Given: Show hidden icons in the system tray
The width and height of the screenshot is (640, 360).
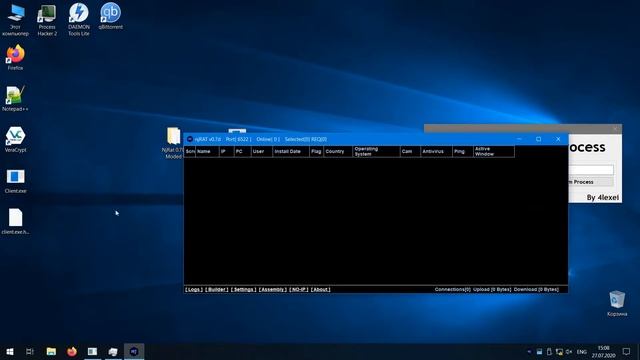Looking at the screenshot, I should point(529,351).
